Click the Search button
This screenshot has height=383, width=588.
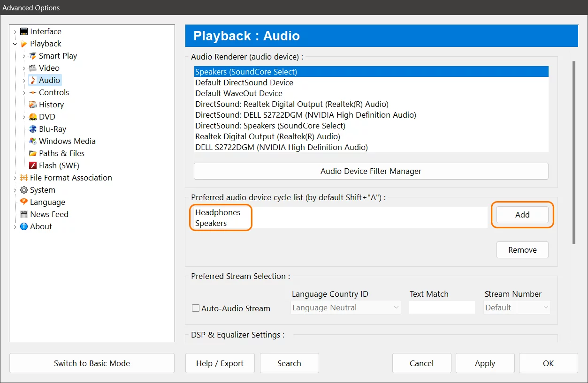coord(289,363)
